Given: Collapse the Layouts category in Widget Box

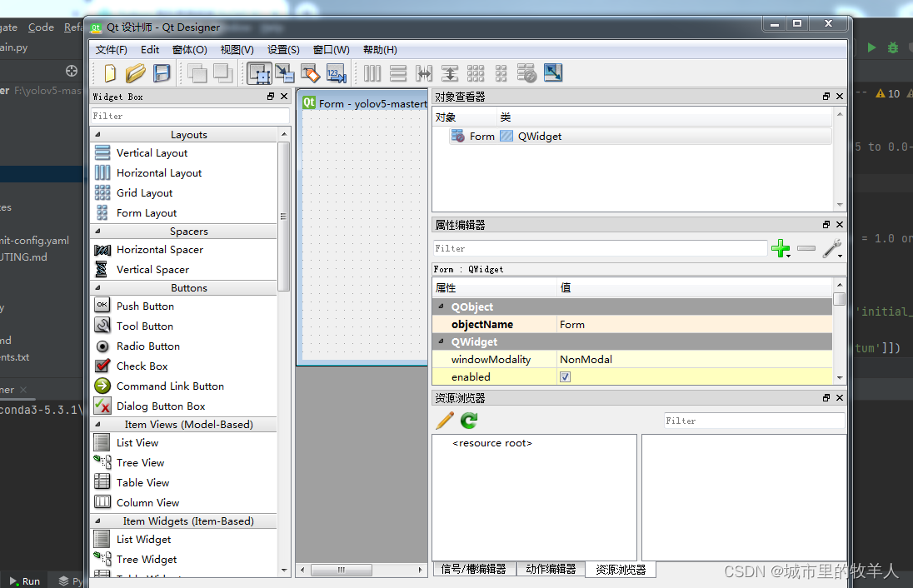Looking at the screenshot, I should 97,134.
